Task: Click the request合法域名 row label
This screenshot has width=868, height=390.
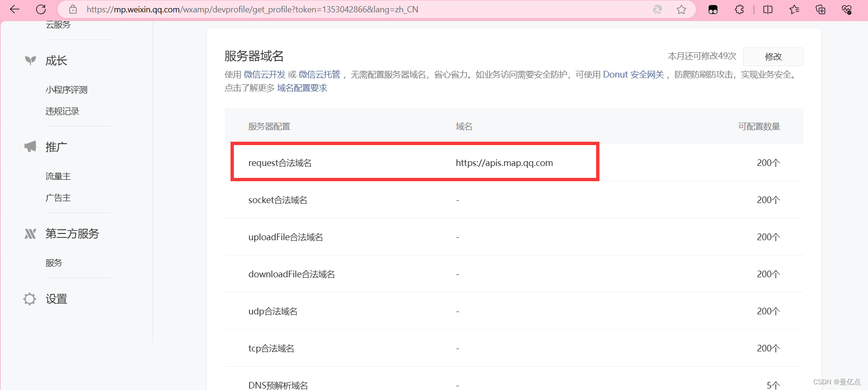Action: pyautogui.click(x=280, y=163)
